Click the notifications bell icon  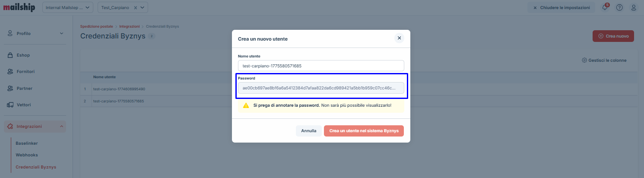[605, 8]
